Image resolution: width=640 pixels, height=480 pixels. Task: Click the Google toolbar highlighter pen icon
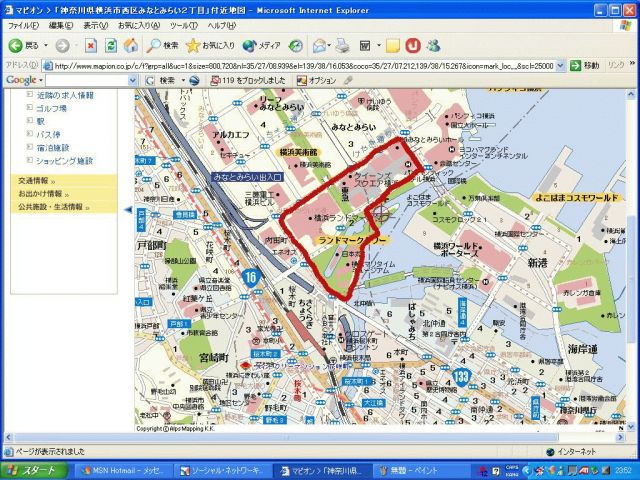point(348,80)
